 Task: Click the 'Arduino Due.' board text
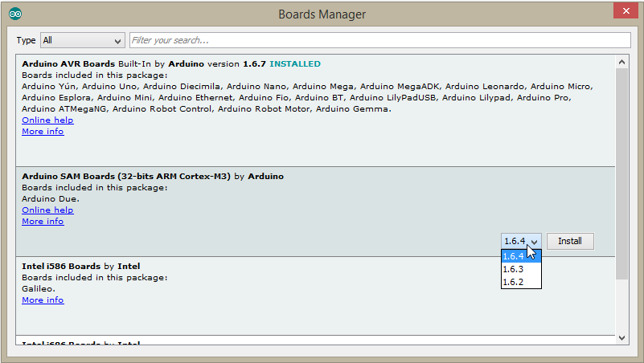pos(51,199)
